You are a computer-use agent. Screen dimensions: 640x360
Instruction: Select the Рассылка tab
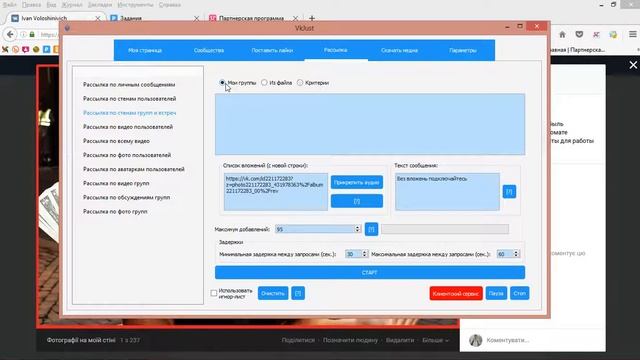point(336,50)
